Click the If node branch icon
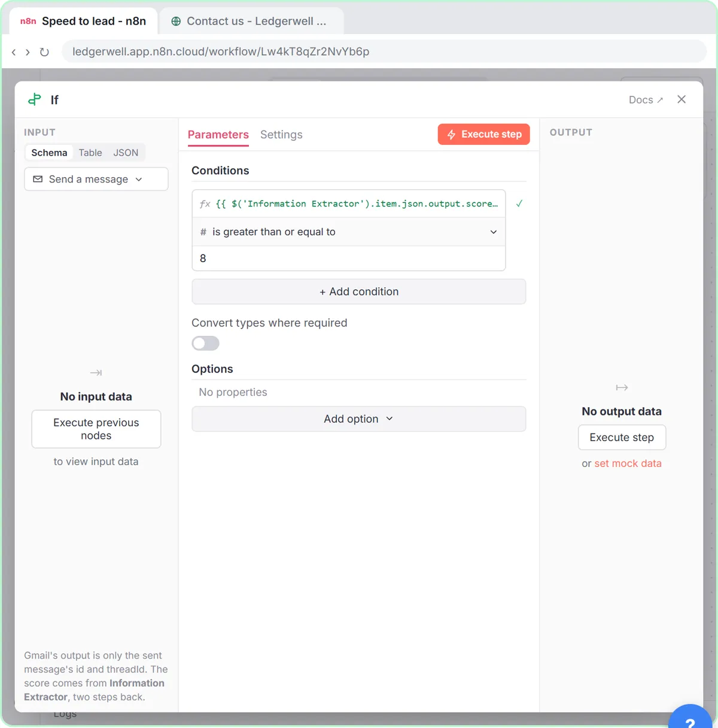Viewport: 718px width, 728px height. 35,99
